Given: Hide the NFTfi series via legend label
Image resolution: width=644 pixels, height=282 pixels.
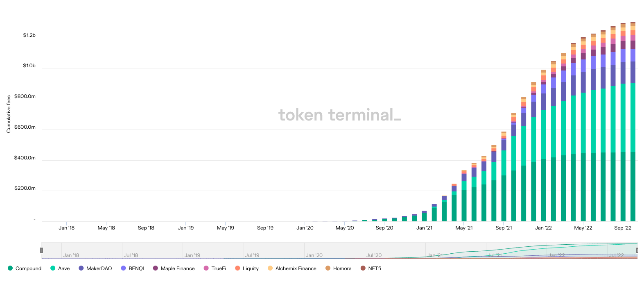Looking at the screenshot, I should tap(374, 268).
